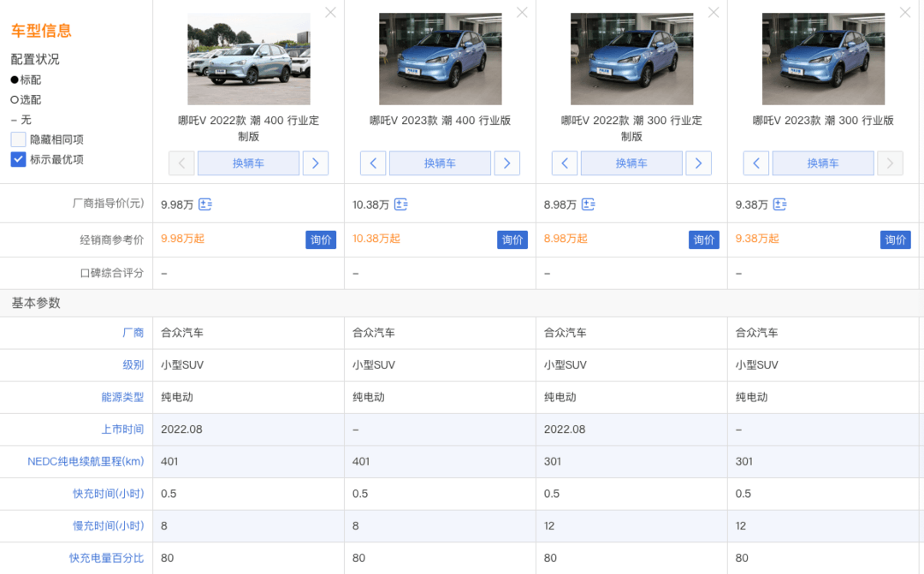Click 换辆车 under 2022款 潮 300 行业定制版
The image size is (924, 574).
631,163
